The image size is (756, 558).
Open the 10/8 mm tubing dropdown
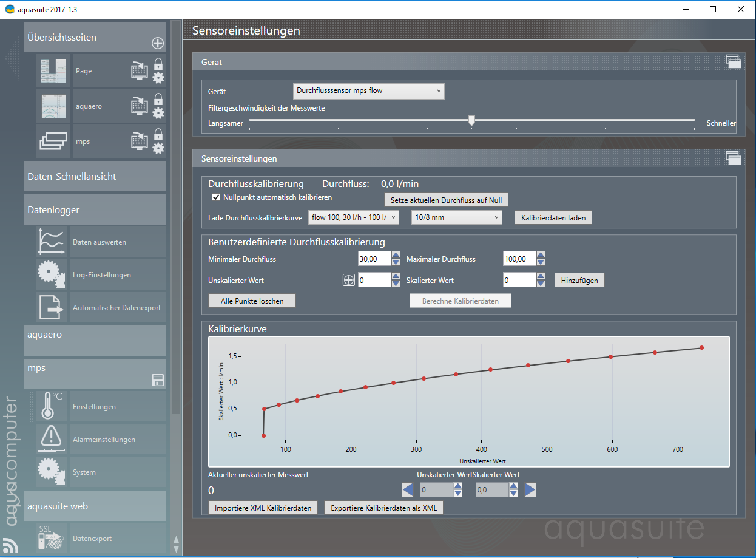456,217
